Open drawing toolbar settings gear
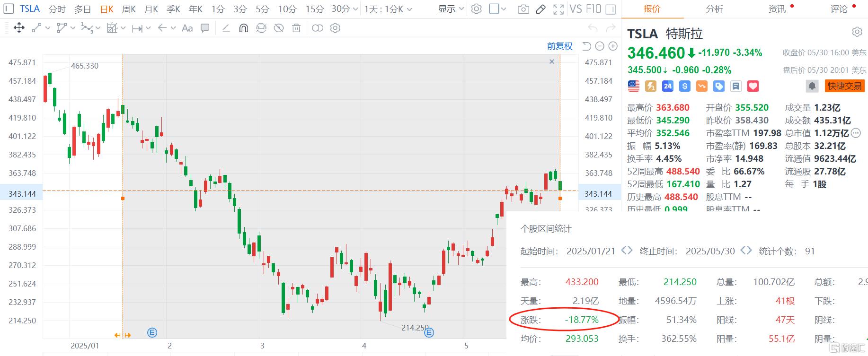The image size is (868, 356). (335, 28)
